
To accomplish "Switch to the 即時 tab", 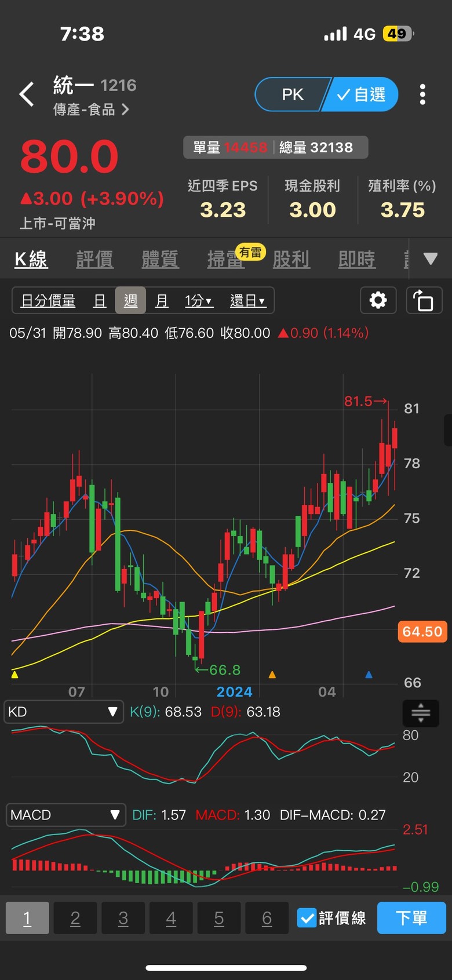I will click(x=357, y=259).
